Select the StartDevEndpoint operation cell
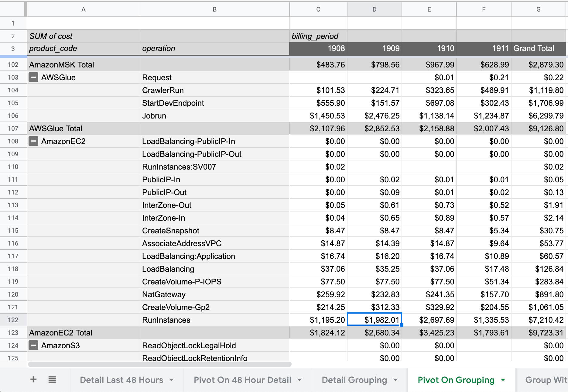Screen dimensions: 568x392 point(215,103)
